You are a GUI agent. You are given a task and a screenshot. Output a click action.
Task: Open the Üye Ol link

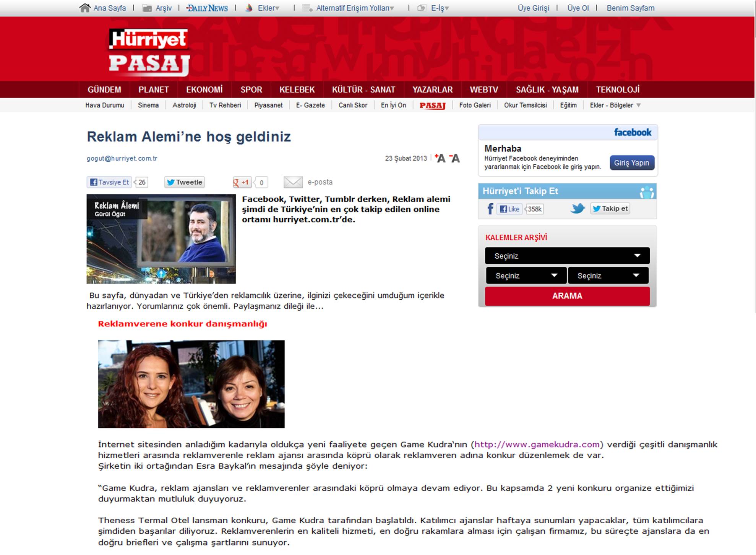click(x=578, y=8)
